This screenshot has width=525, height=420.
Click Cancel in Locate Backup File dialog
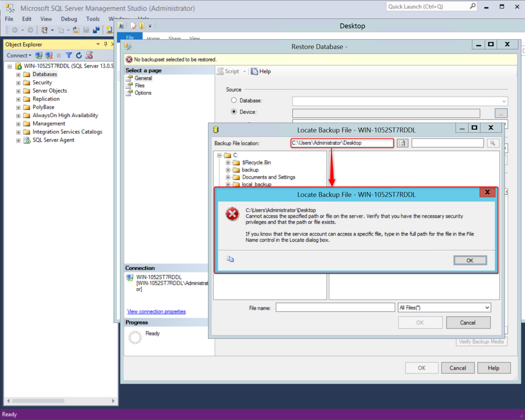point(468,323)
